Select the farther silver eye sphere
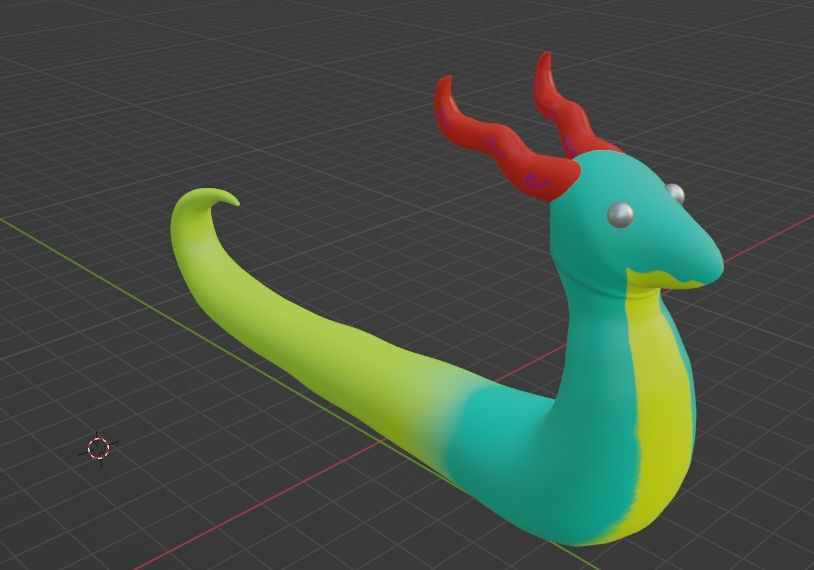The height and width of the screenshot is (570, 814). 676,193
